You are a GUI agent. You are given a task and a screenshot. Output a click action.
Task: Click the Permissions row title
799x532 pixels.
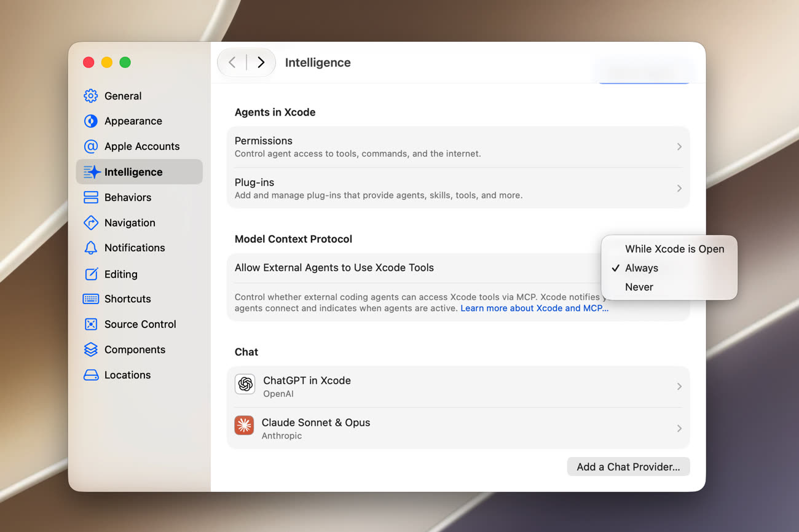(x=264, y=141)
